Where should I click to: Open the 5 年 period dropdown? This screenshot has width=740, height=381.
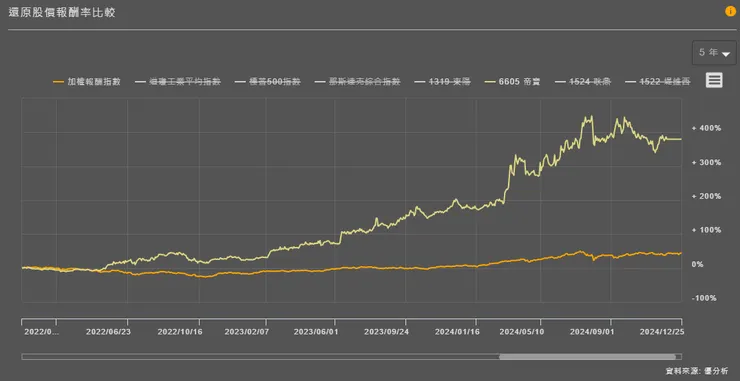[714, 53]
